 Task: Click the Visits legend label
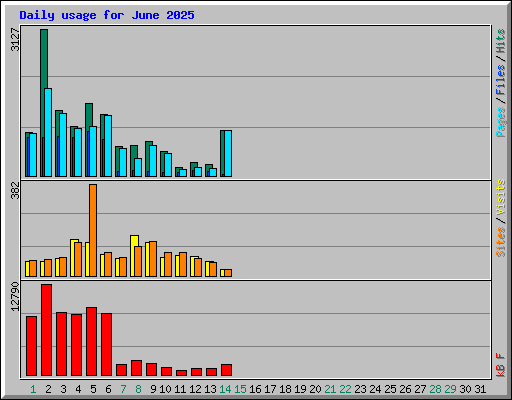[x=500, y=198]
